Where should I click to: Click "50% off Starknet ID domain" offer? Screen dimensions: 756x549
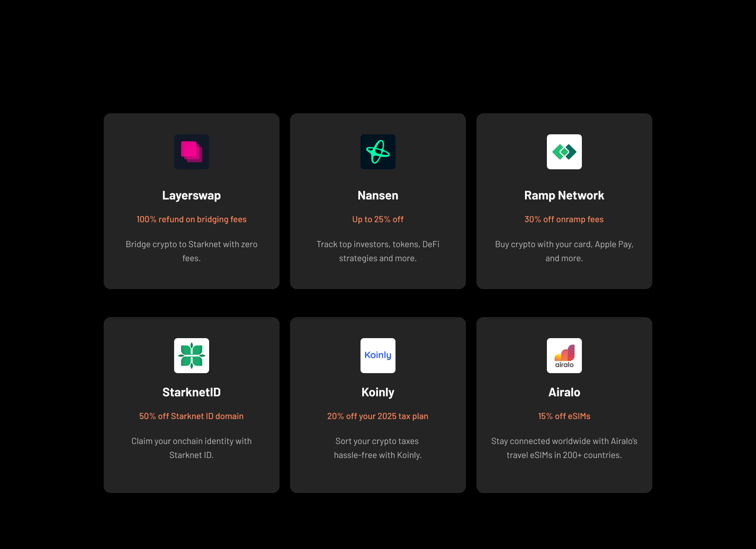point(192,416)
